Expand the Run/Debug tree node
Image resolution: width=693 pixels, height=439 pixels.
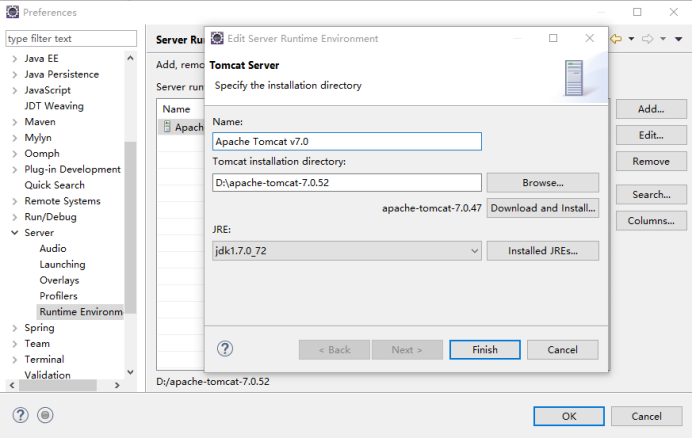click(15, 217)
